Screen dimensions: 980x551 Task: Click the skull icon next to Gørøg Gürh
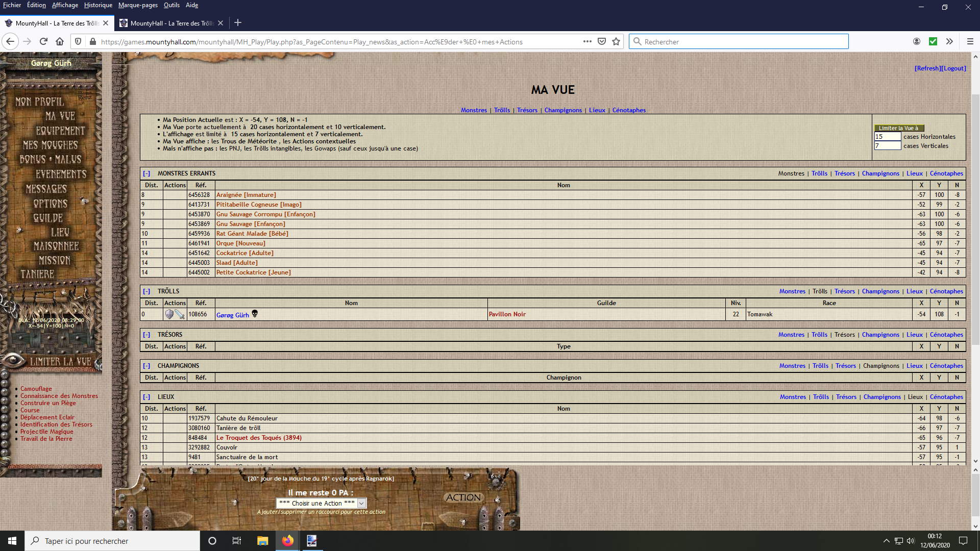pyautogui.click(x=255, y=314)
